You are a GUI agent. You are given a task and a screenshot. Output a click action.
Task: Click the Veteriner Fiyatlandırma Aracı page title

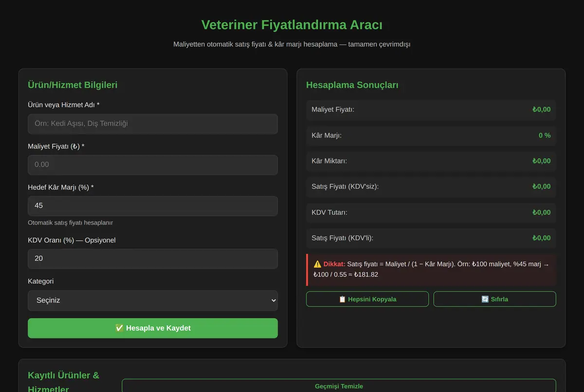click(x=292, y=25)
